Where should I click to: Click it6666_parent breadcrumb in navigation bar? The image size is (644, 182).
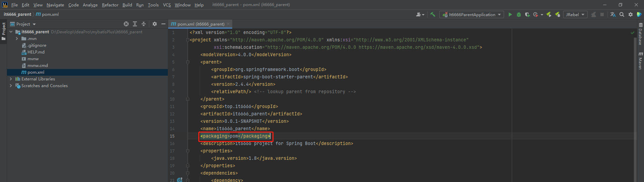click(x=17, y=14)
